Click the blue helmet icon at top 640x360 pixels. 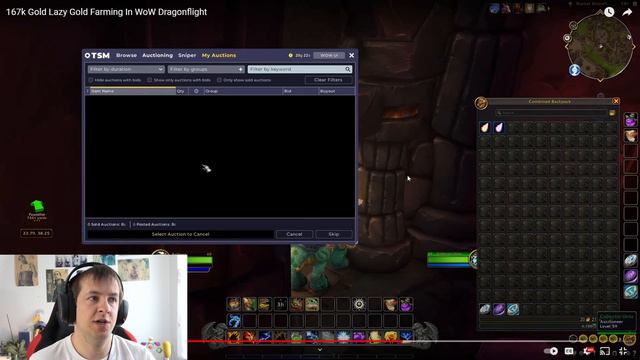[x=494, y=8]
